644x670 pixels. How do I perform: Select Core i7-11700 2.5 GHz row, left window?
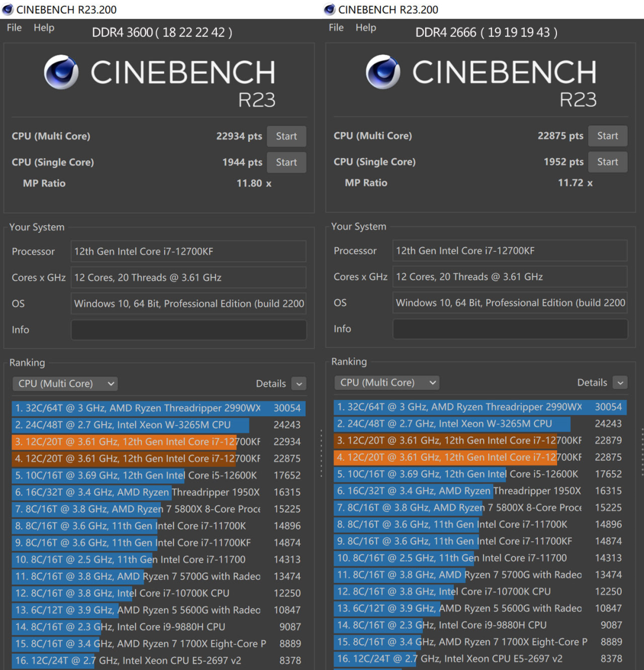(x=159, y=559)
